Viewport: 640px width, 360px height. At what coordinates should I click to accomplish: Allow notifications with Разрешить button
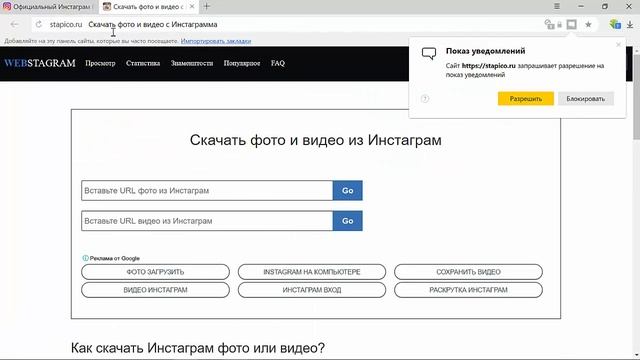(526, 99)
